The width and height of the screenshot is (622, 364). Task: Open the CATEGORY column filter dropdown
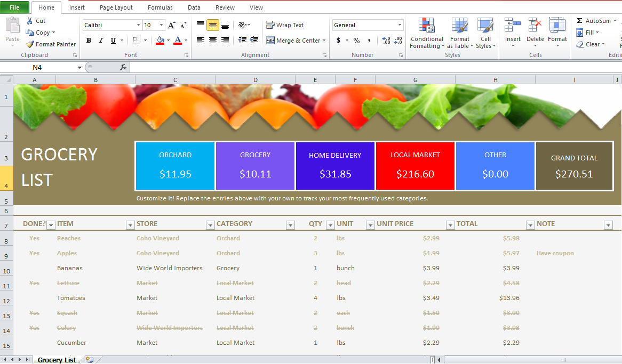(290, 225)
